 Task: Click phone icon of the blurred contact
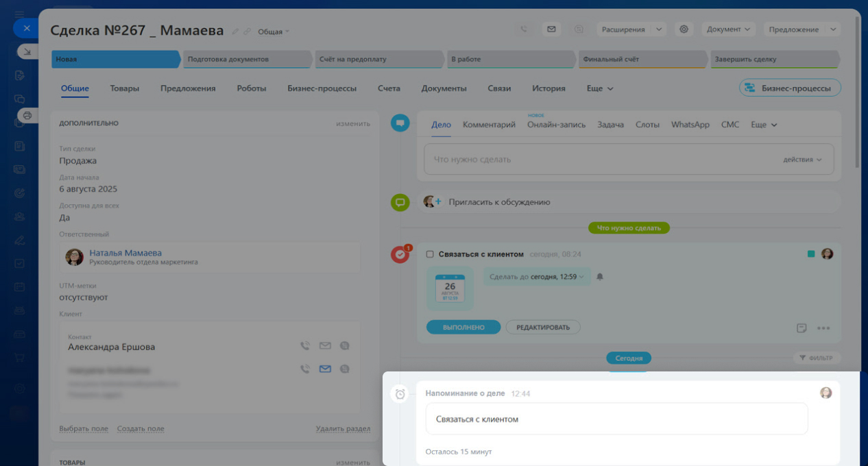coord(305,369)
